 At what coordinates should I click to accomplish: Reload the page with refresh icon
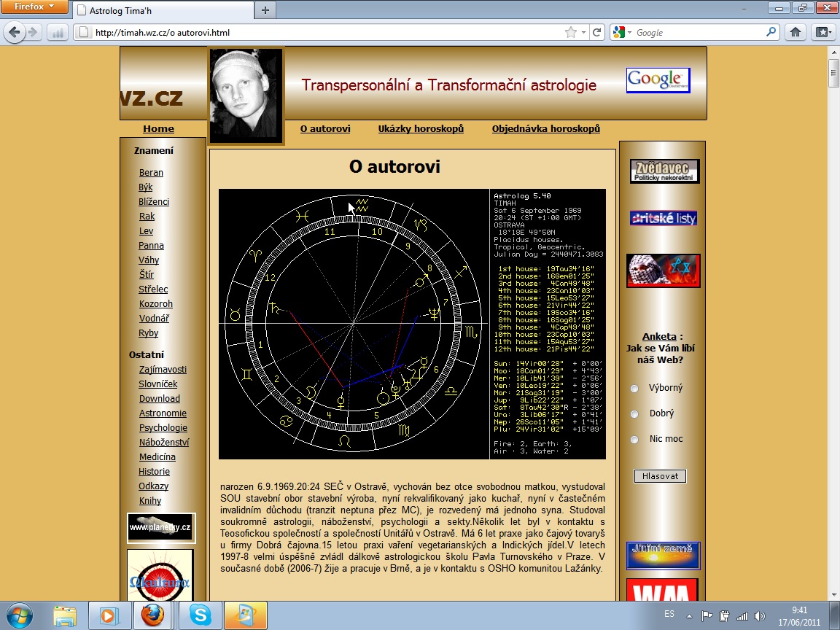(x=597, y=33)
